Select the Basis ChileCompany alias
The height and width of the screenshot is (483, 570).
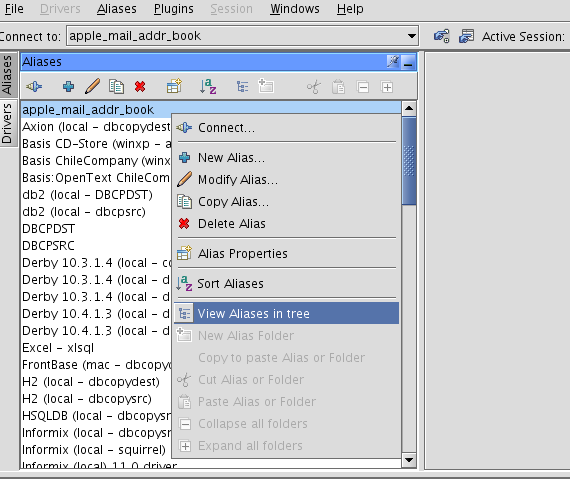pyautogui.click(x=96, y=161)
